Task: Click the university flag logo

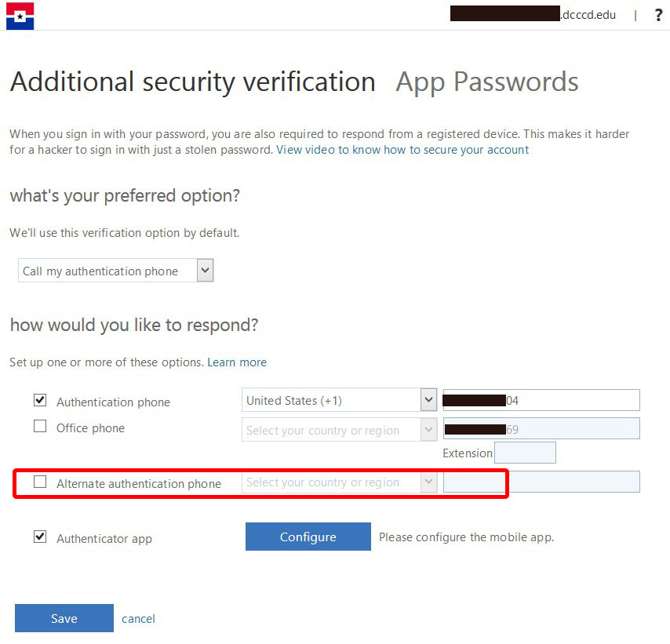Action: coord(20,16)
